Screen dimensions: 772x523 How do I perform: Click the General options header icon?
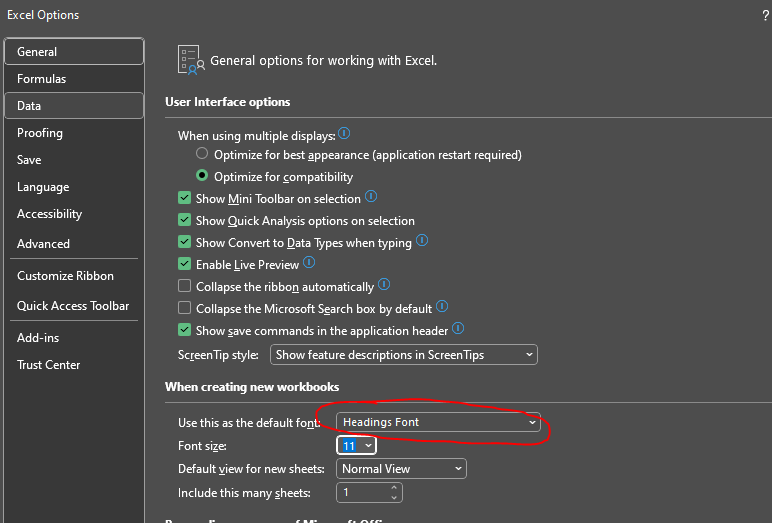pos(191,60)
